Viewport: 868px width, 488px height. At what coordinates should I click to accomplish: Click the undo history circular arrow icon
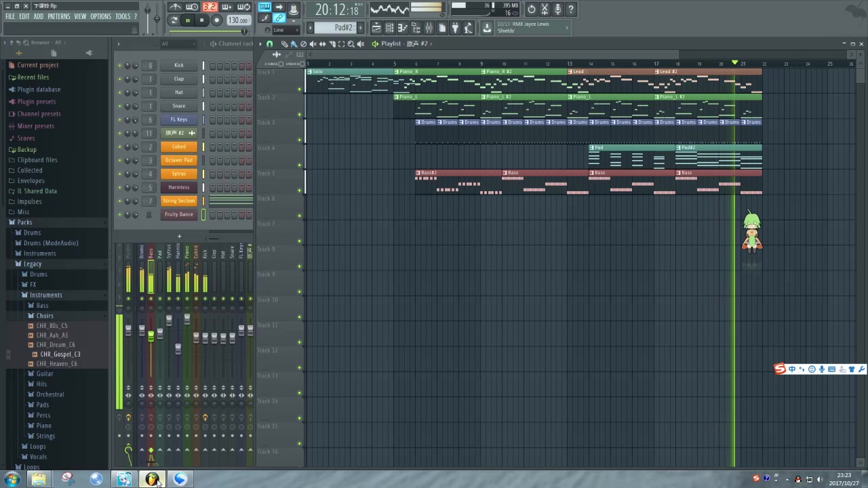coord(531,9)
